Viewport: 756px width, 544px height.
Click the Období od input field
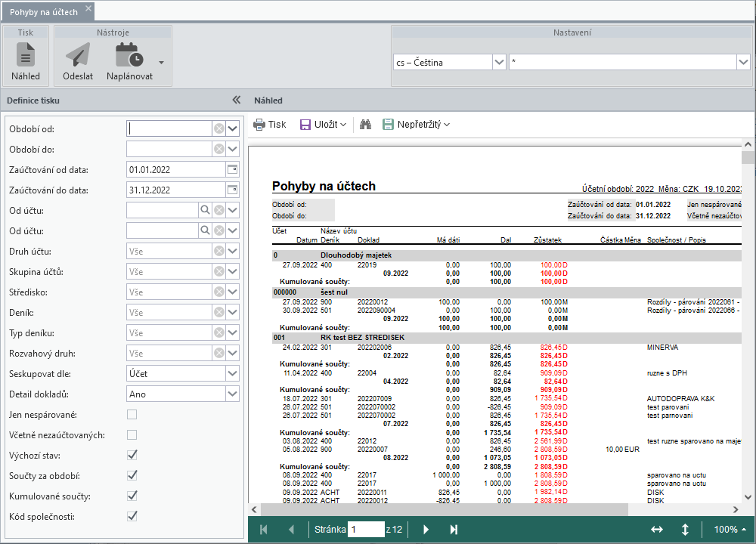(169, 128)
